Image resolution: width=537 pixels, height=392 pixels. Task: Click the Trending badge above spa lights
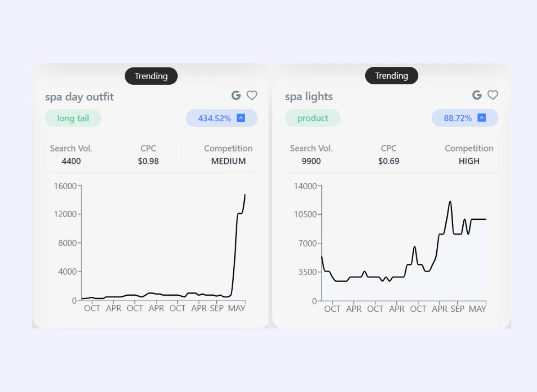click(391, 76)
